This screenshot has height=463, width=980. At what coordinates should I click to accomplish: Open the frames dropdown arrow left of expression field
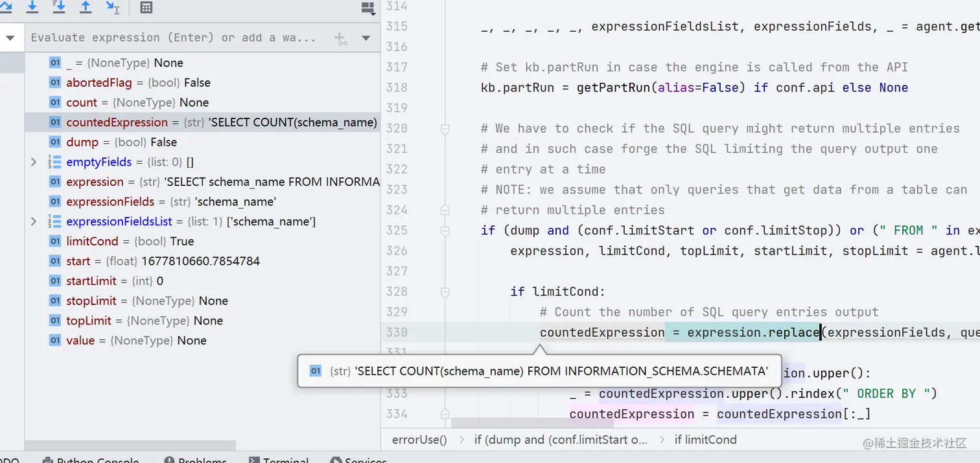coord(10,38)
